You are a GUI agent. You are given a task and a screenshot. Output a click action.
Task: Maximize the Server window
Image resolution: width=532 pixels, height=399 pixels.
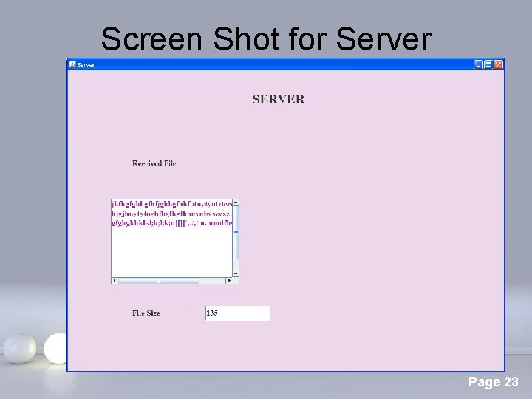(x=488, y=65)
